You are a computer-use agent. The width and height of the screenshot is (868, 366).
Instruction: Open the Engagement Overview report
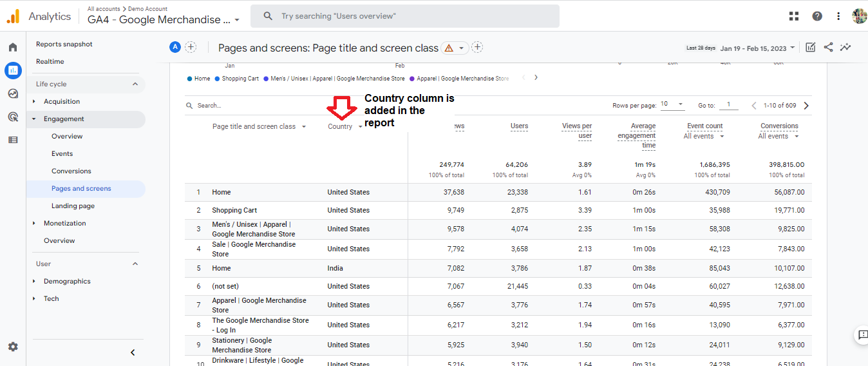[67, 136]
